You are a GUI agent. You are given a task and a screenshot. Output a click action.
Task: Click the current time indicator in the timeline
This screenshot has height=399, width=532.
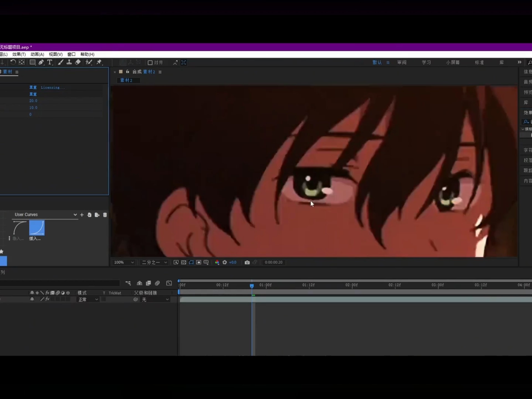[252, 286]
